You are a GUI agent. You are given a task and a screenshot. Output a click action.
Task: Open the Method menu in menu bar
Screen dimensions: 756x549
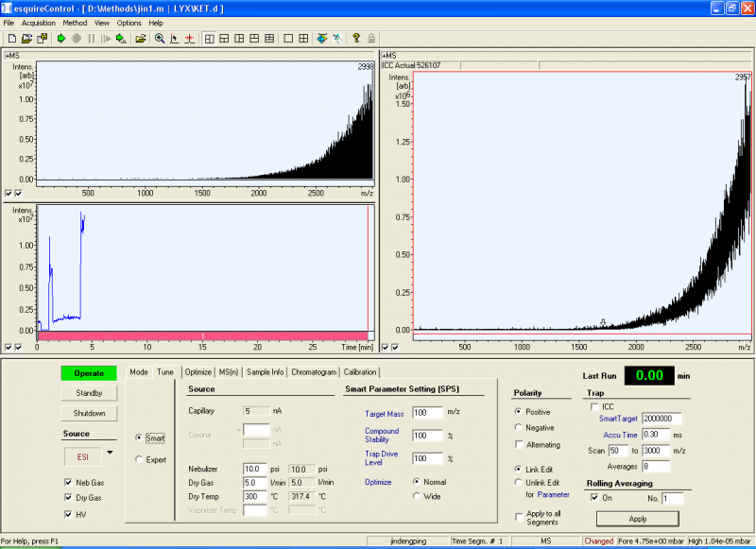click(75, 22)
